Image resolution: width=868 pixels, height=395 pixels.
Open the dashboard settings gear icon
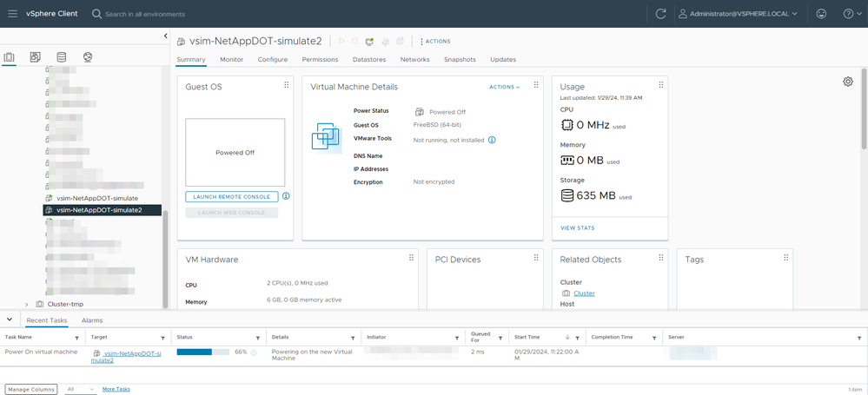pos(848,82)
